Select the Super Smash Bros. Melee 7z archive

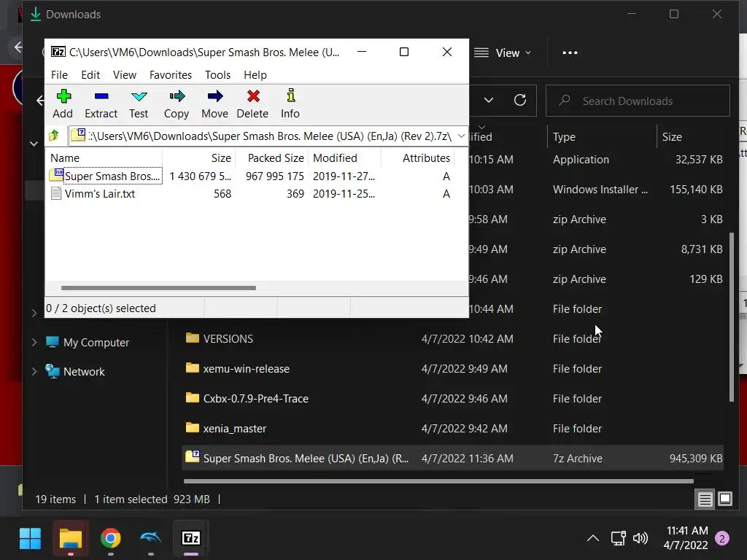[x=452, y=458]
